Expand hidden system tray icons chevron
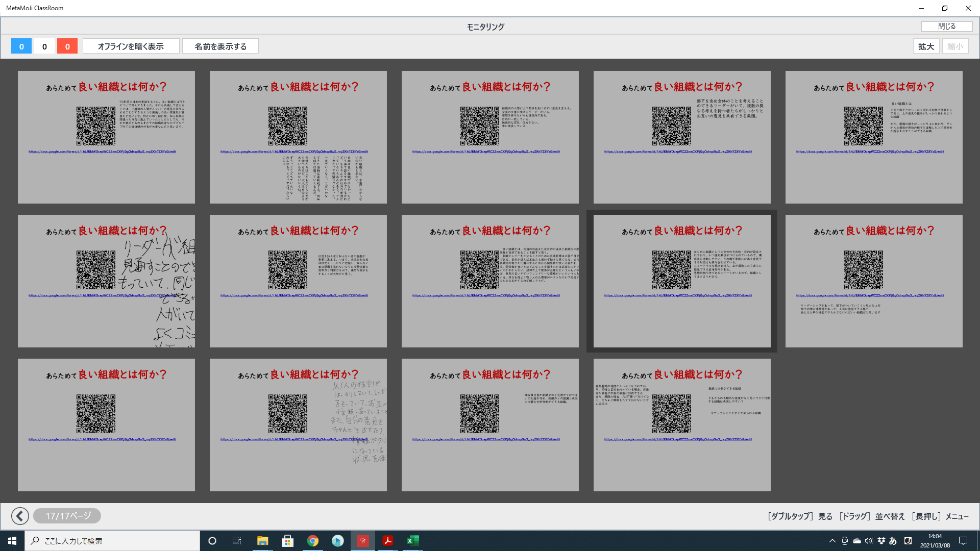 pos(832,541)
